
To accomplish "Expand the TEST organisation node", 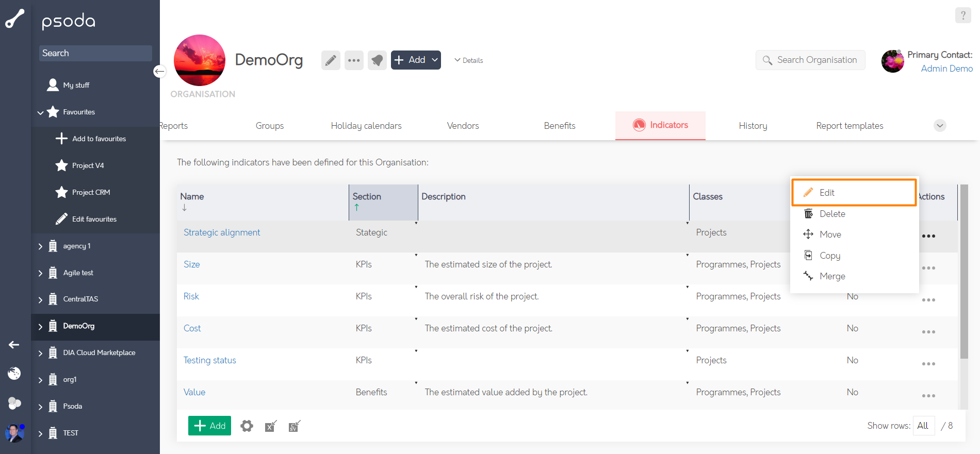I will [40, 433].
